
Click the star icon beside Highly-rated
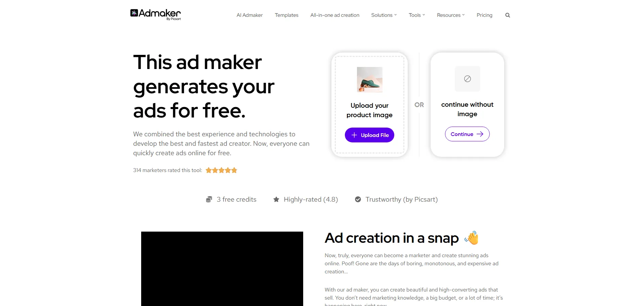pyautogui.click(x=276, y=199)
